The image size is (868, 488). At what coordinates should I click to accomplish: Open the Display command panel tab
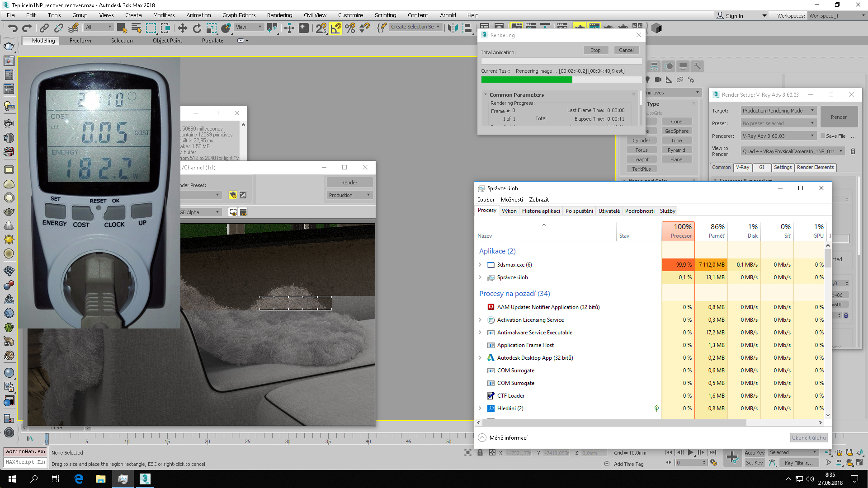[x=683, y=66]
